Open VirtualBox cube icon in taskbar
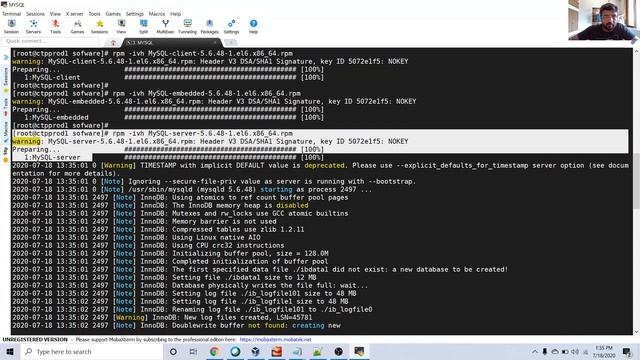Image resolution: width=640 pixels, height=360 pixels. 256,351
